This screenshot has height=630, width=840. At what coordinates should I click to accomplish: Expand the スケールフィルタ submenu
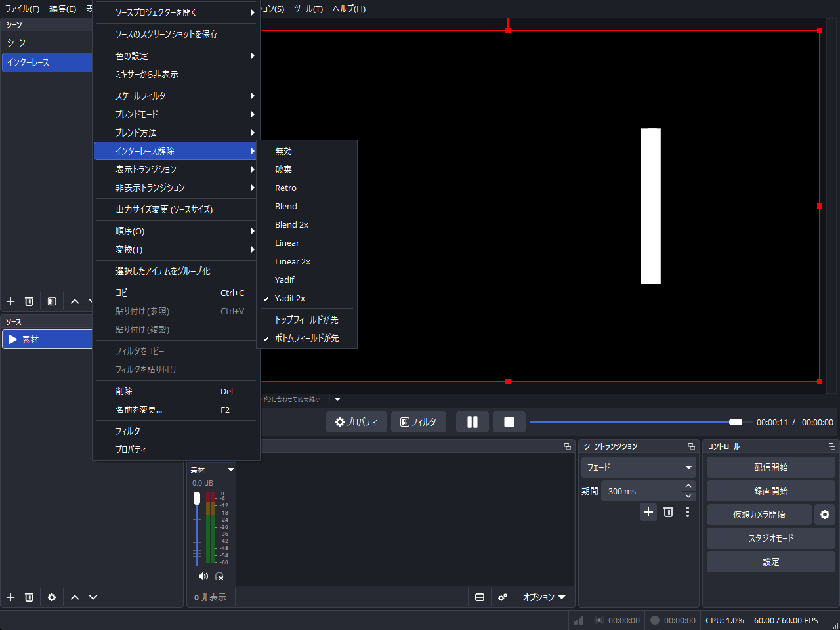coord(176,96)
